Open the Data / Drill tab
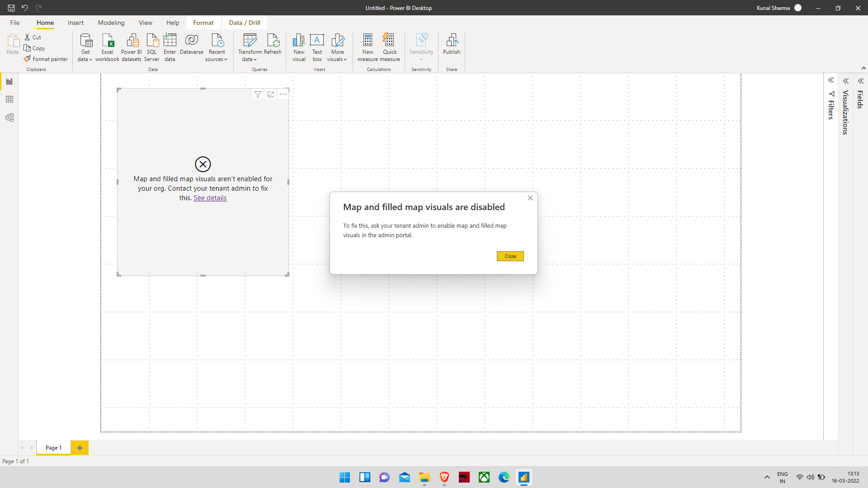The height and width of the screenshot is (488, 868). point(245,23)
